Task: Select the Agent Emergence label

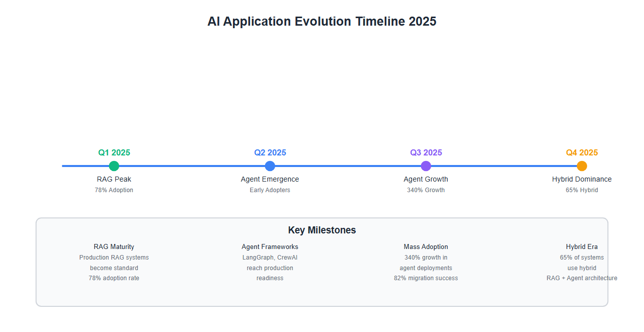Action: pyautogui.click(x=270, y=179)
